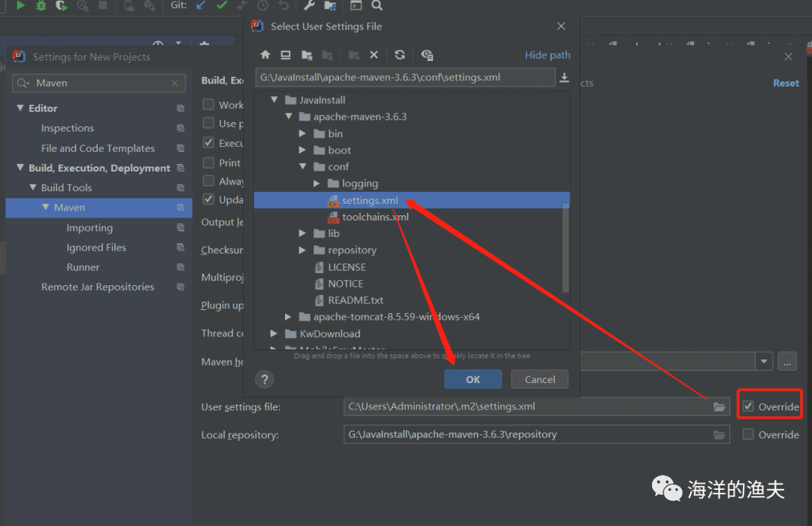Viewport: 812px width, 526px height.
Task: Toggle the Print exception stack traces checkbox
Action: (x=208, y=163)
